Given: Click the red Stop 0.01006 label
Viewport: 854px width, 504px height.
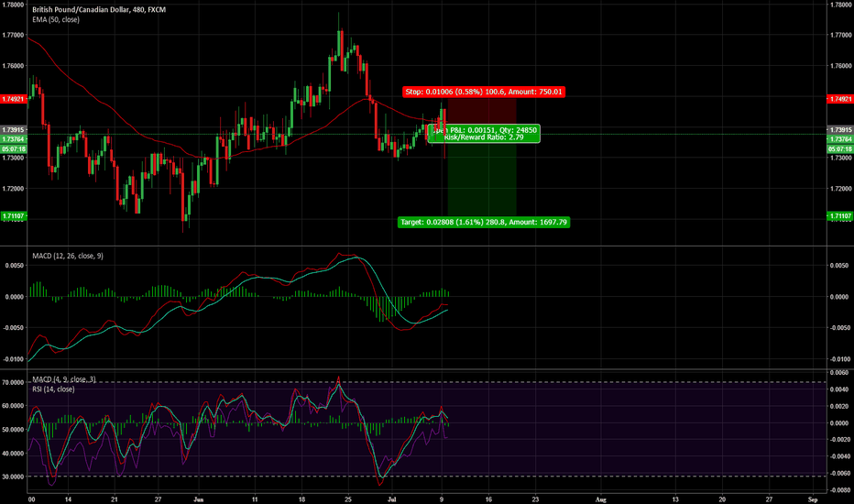Looking at the screenshot, I should click(484, 92).
